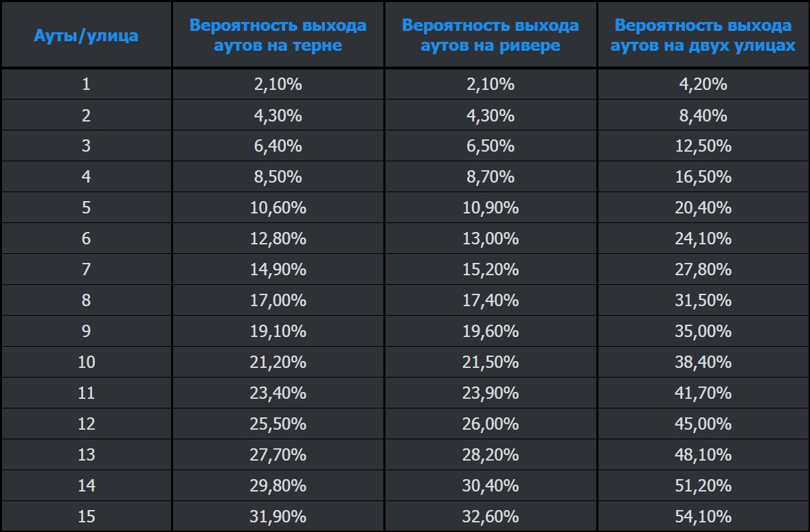Select the 13,00% river probability cell
This screenshot has height=532, width=810.
coord(490,238)
